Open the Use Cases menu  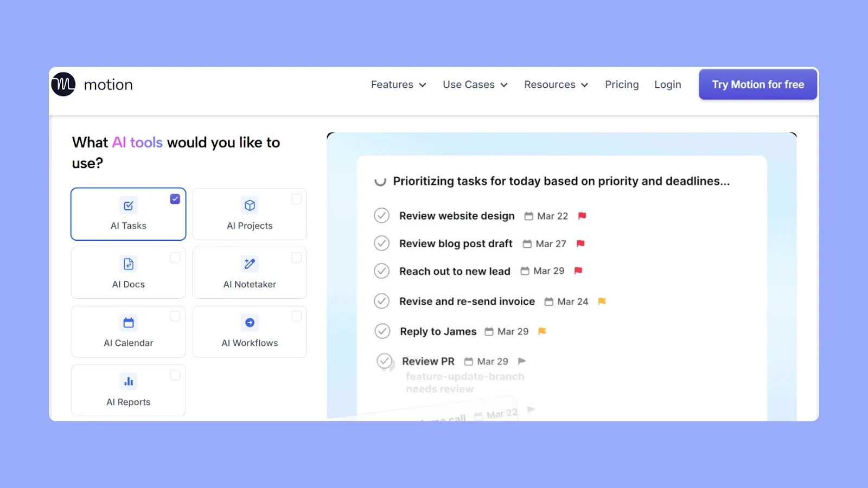point(475,85)
